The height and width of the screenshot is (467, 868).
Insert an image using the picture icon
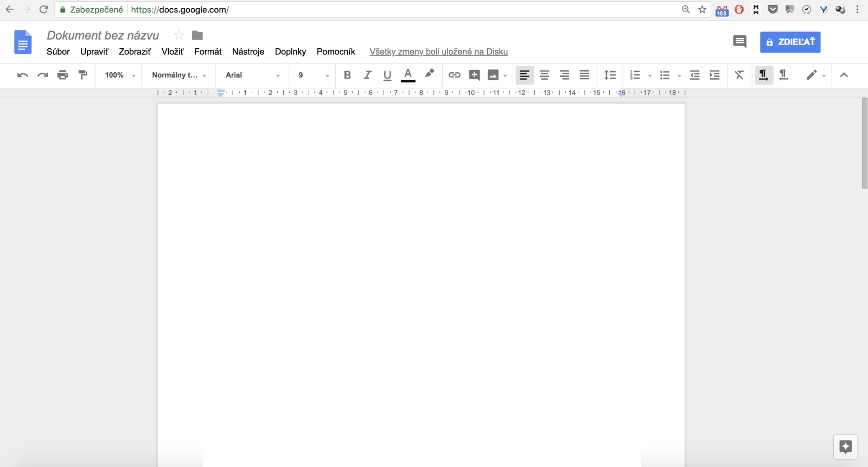pyautogui.click(x=493, y=75)
